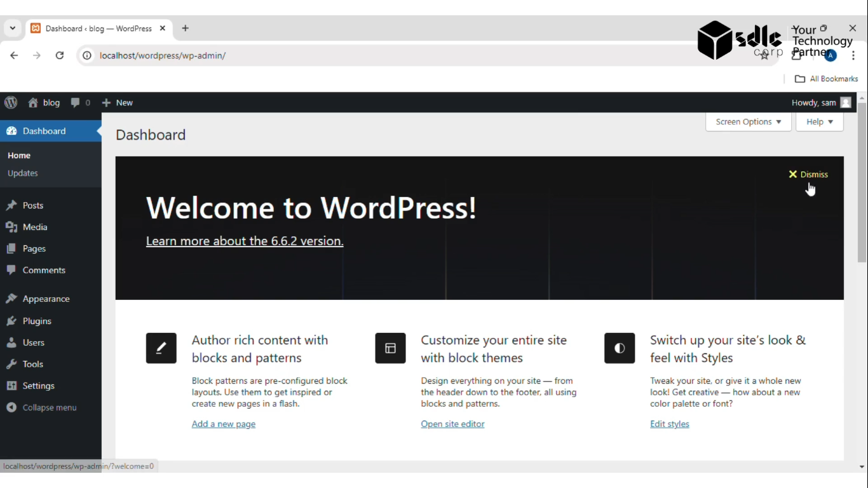Open the Howdy, sam account menu
Screen dimensions: 868x488
[821, 102]
